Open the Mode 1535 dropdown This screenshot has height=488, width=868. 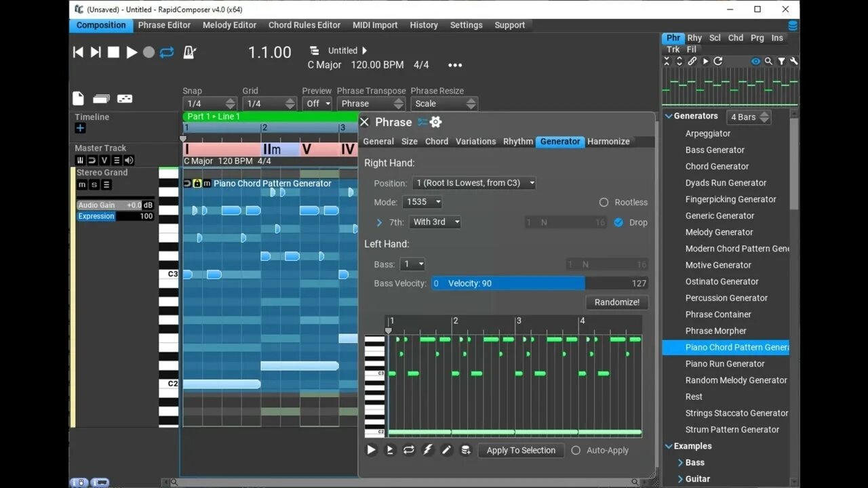[422, 202]
